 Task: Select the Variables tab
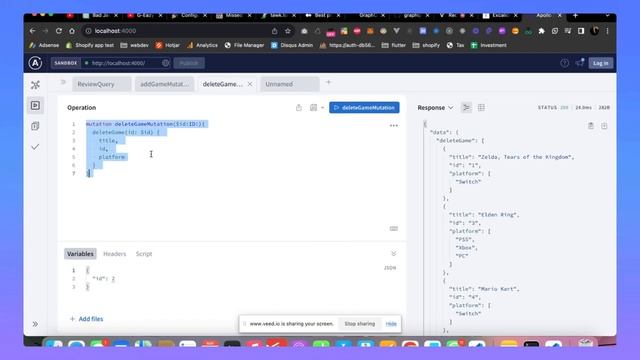click(x=80, y=254)
